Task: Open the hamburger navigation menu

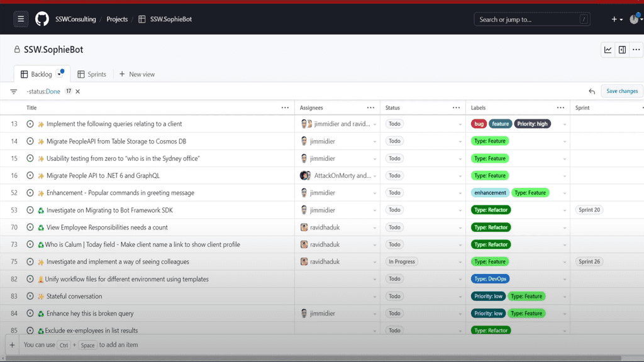Action: click(x=21, y=19)
